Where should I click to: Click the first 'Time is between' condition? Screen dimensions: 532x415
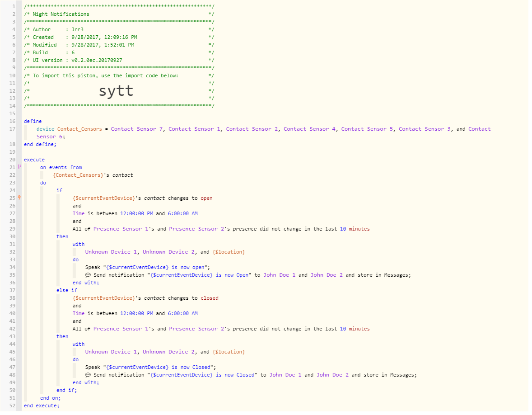coord(135,214)
